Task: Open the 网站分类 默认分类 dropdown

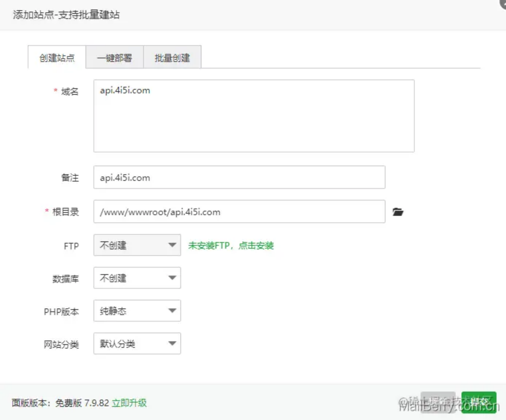Action: pyautogui.click(x=137, y=344)
